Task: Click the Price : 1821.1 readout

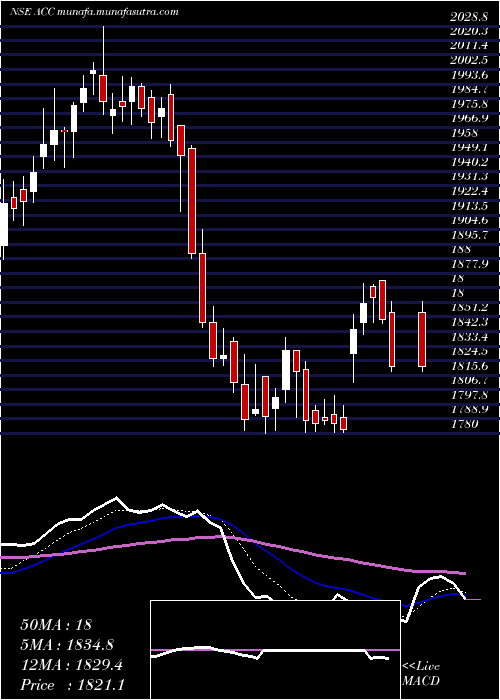Action: pyautogui.click(x=73, y=685)
